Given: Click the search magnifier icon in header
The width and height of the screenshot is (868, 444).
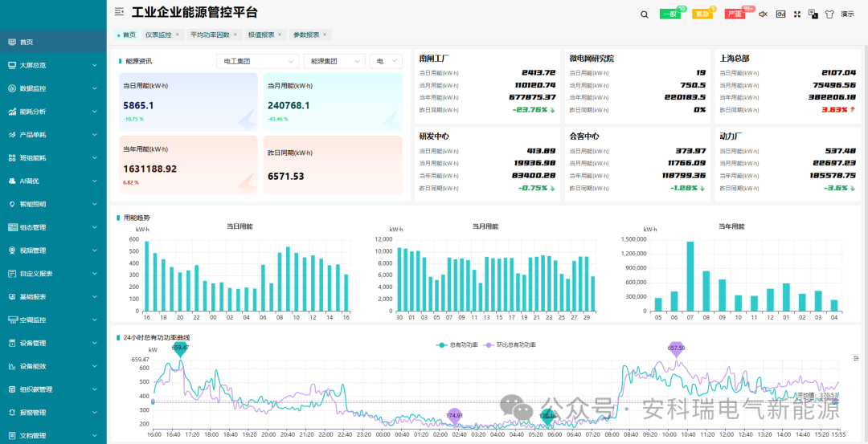Looking at the screenshot, I should pos(645,14).
